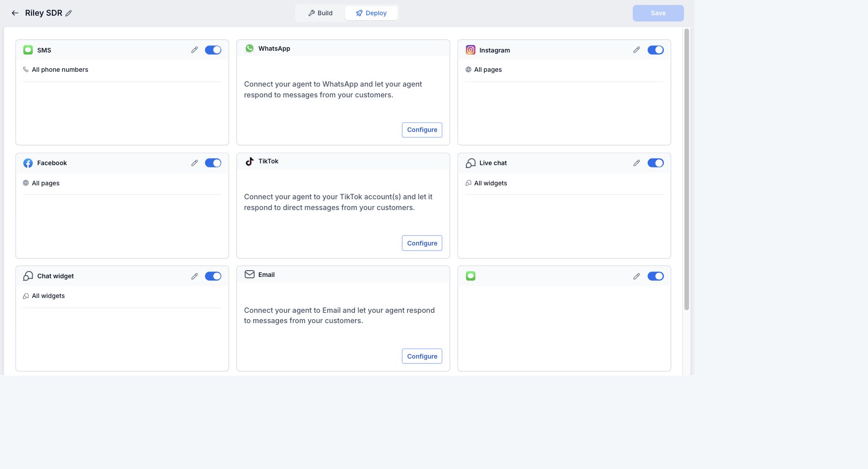Switch off the Chat widget toggle
This screenshot has height=469, width=868.
tap(213, 276)
